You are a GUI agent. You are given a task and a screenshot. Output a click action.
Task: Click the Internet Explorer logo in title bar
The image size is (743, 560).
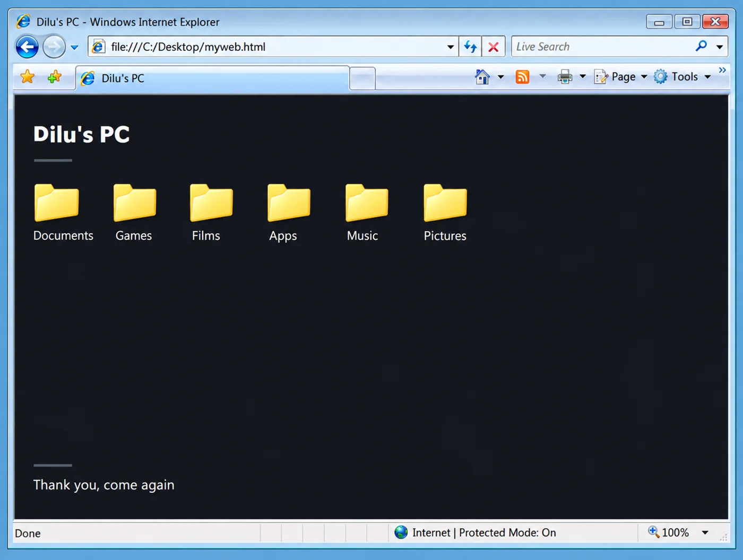23,21
